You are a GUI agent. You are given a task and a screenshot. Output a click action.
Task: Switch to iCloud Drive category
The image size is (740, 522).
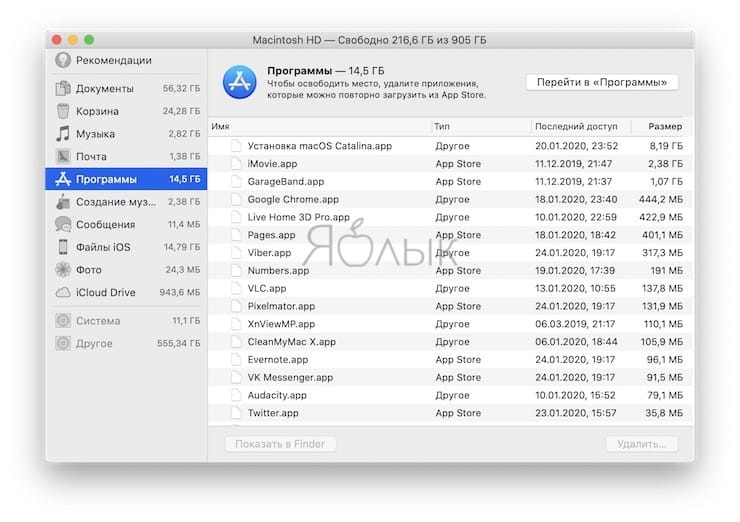pyautogui.click(x=126, y=292)
